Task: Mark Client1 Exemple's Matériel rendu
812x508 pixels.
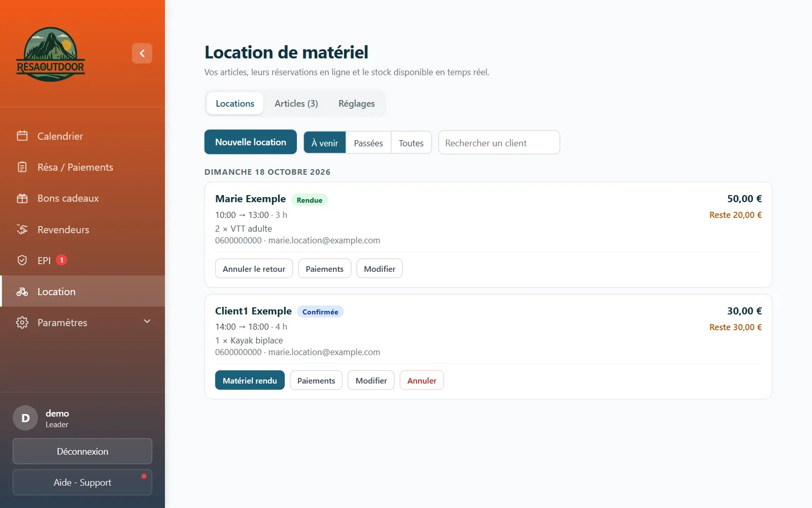Action: click(x=250, y=380)
